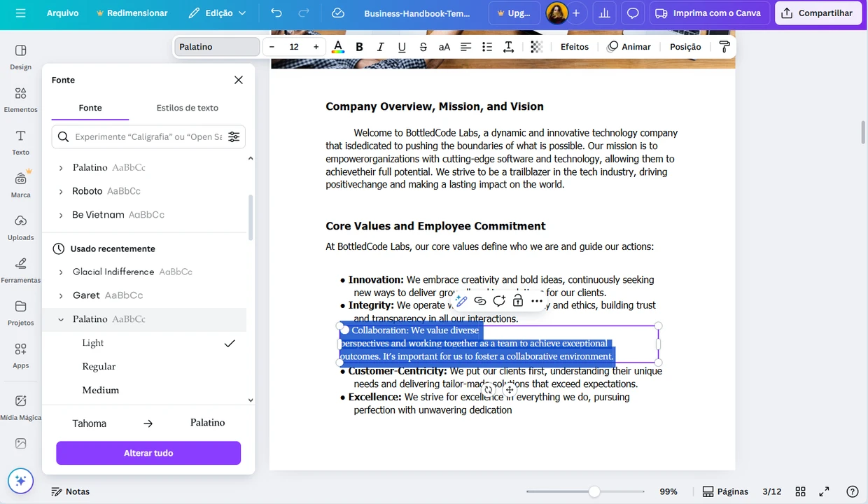Image resolution: width=868 pixels, height=504 pixels.
Task: Open Design sidebar panel
Action: point(20,57)
